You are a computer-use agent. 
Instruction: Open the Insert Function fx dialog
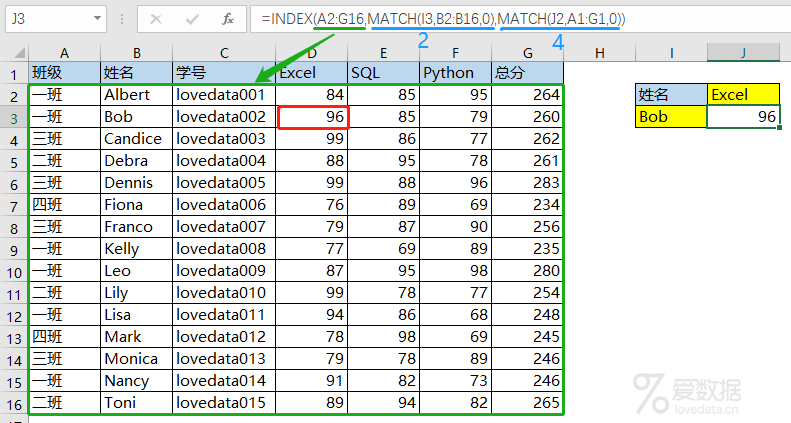click(x=228, y=20)
